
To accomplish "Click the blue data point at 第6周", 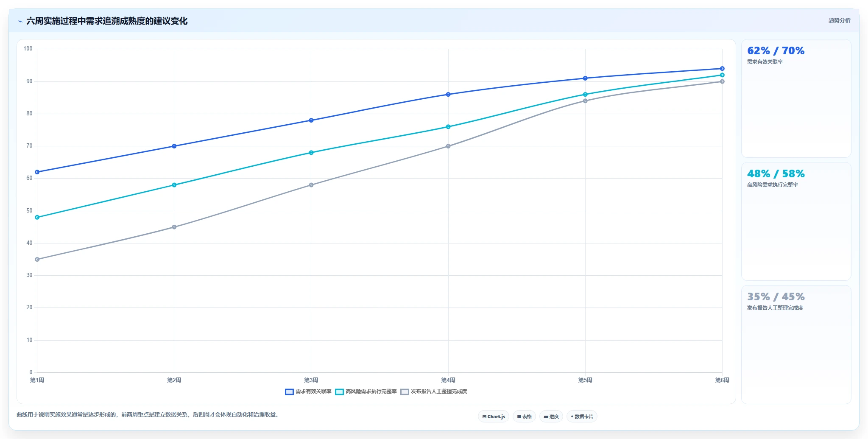I will pos(722,69).
